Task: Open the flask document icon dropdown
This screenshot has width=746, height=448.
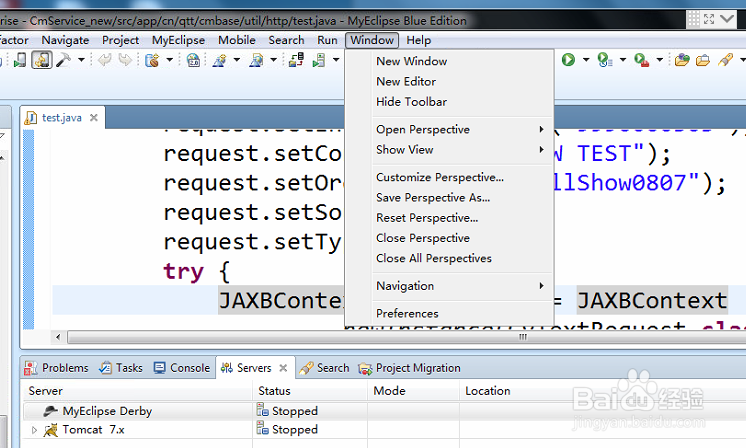Action: pyautogui.click(x=273, y=60)
